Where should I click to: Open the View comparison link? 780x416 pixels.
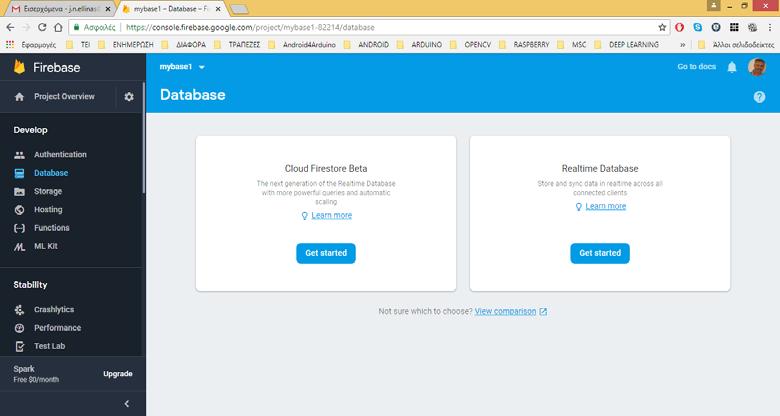coord(505,312)
